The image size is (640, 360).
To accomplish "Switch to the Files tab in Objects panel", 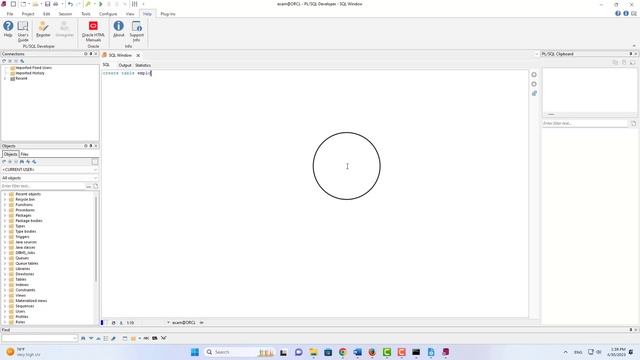I will point(24,154).
